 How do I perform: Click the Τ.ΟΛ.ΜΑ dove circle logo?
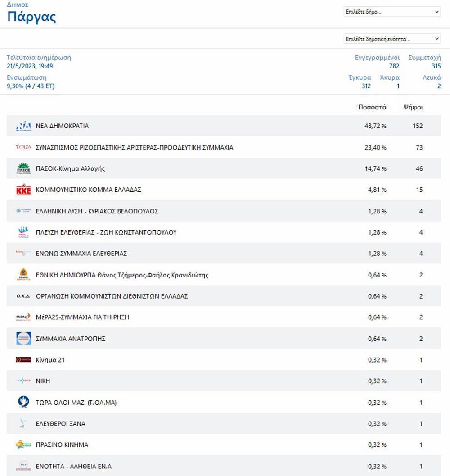coord(23,402)
